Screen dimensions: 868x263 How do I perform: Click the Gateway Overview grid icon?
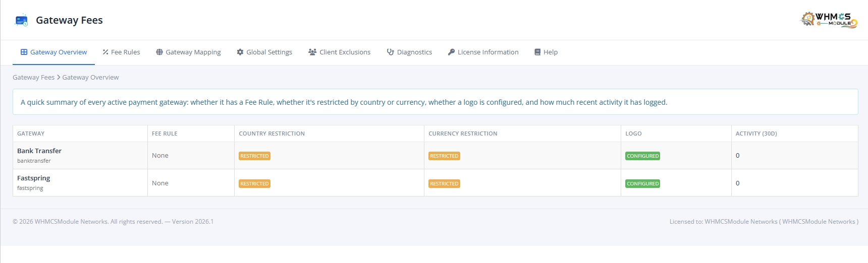(24, 52)
